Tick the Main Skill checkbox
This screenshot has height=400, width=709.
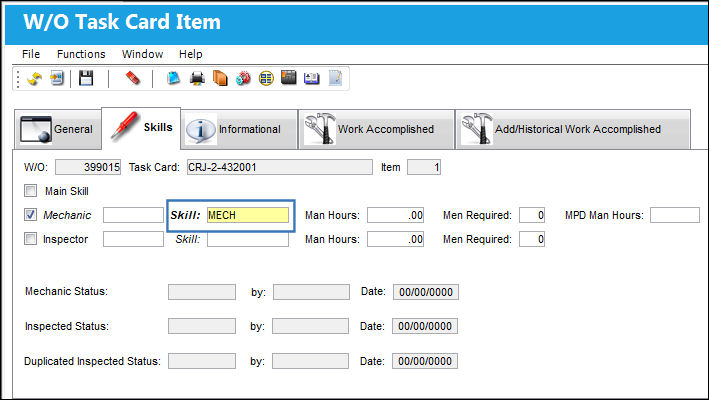point(30,191)
